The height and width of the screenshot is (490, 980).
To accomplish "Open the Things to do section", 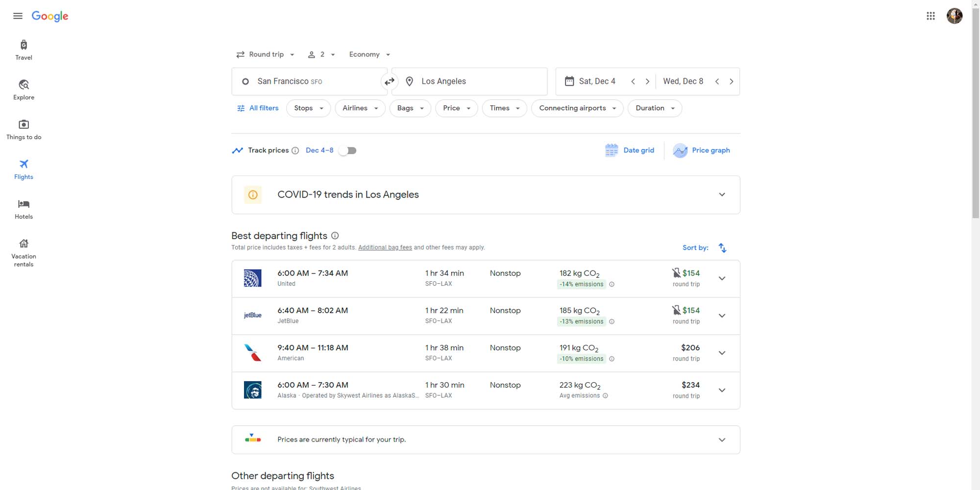I will pyautogui.click(x=23, y=129).
